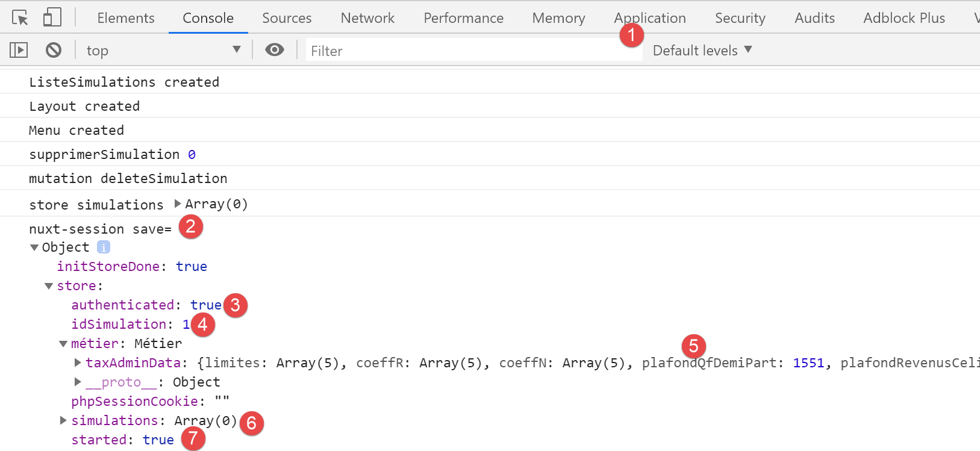The width and height of the screenshot is (980, 451).
Task: Activate the inspect element picker icon
Action: click(20, 18)
